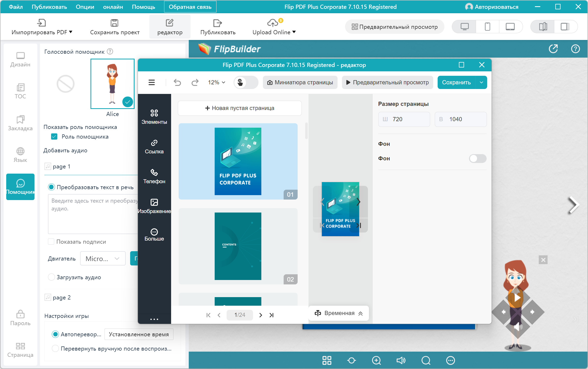The image size is (588, 369).
Task: Open the thumbnails grid icon in bottom bar
Action: pyautogui.click(x=327, y=360)
